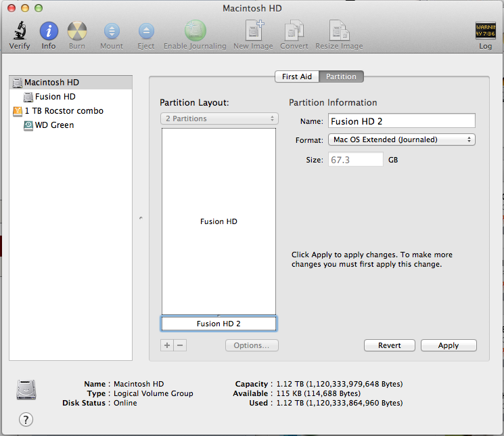This screenshot has width=504, height=436.
Task: Click the Burn toolbar icon
Action: (x=77, y=31)
